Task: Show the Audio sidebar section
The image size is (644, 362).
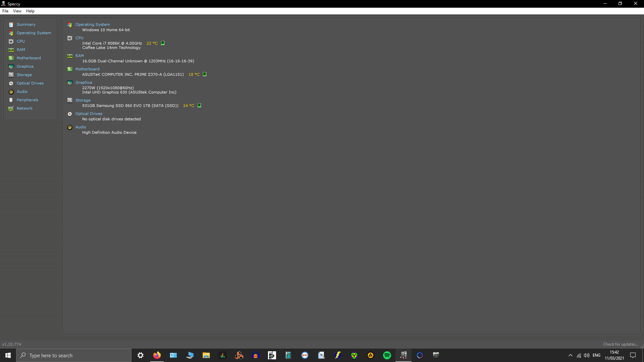Action: (x=22, y=92)
